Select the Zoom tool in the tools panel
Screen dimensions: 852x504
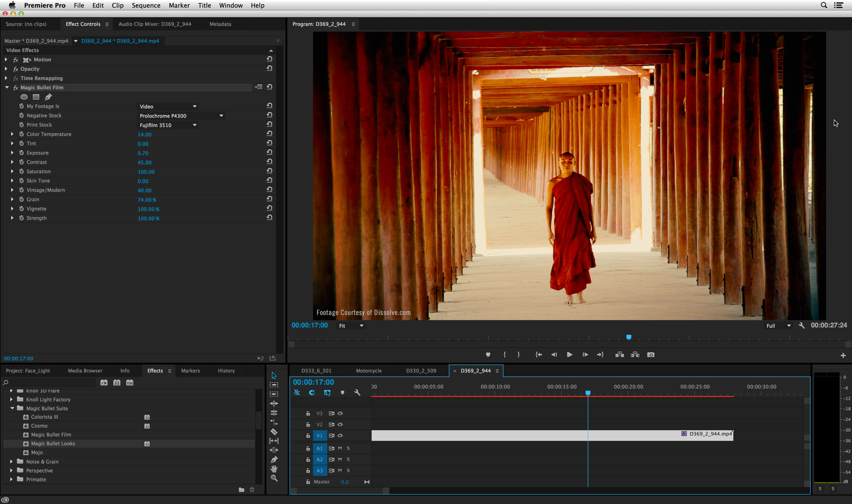tap(274, 478)
